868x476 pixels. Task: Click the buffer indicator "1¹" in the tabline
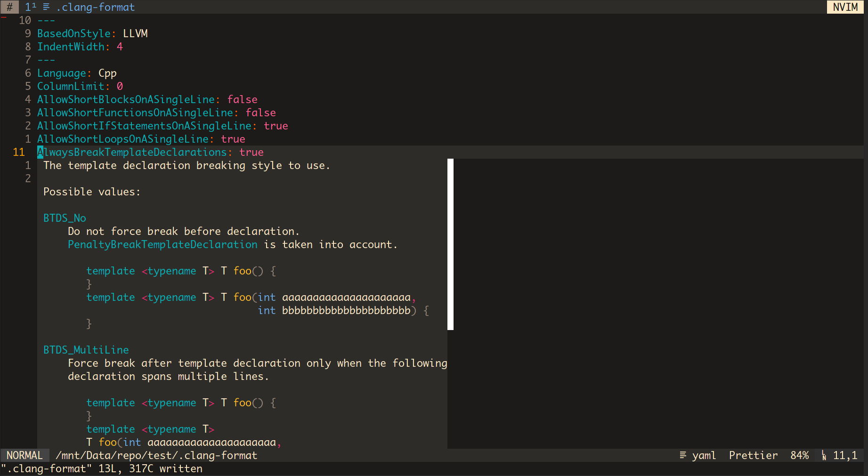click(x=30, y=7)
